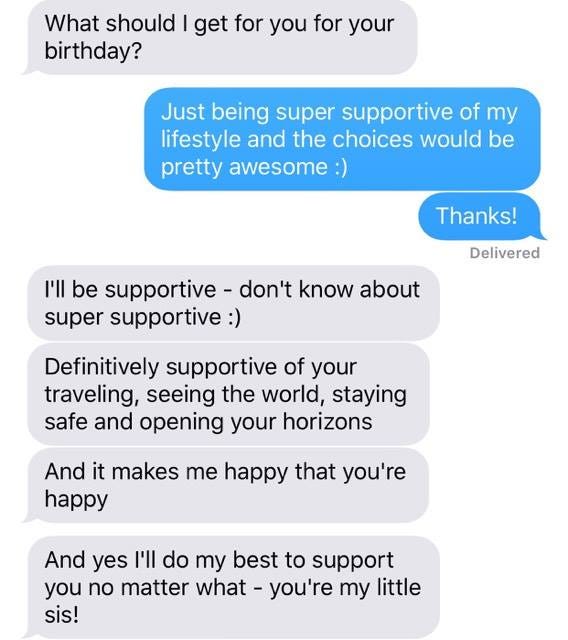Click the smiley after "pretty awesome"

(x=339, y=167)
